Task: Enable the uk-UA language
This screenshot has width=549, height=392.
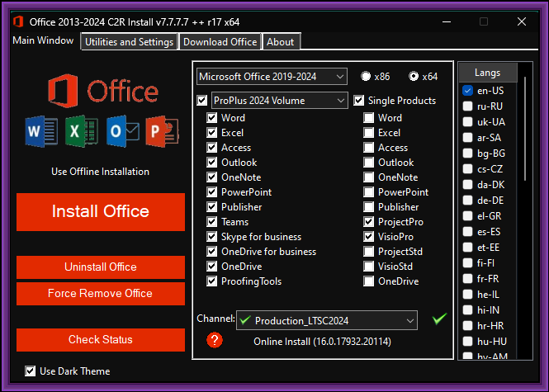Action: click(468, 122)
